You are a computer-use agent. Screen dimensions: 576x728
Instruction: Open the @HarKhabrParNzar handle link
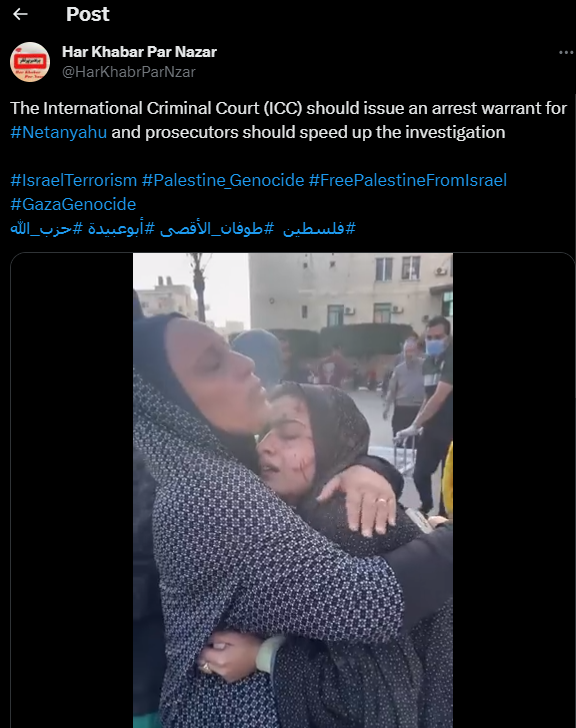click(129, 72)
